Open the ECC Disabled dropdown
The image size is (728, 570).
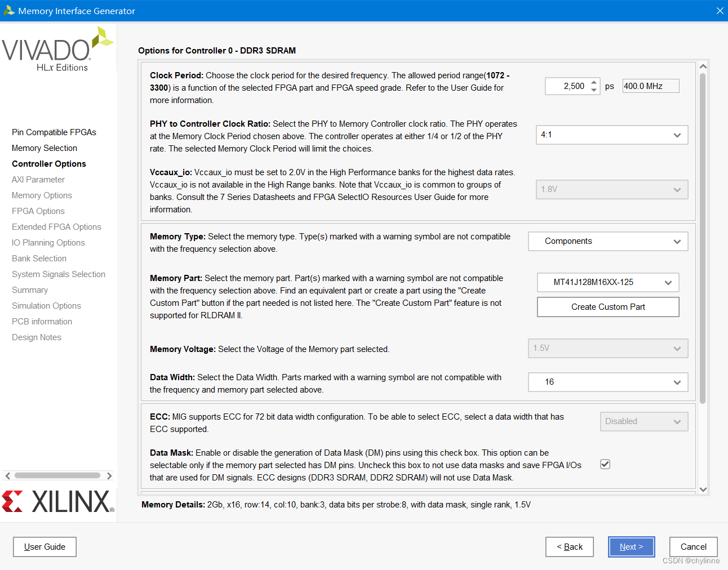pos(644,422)
